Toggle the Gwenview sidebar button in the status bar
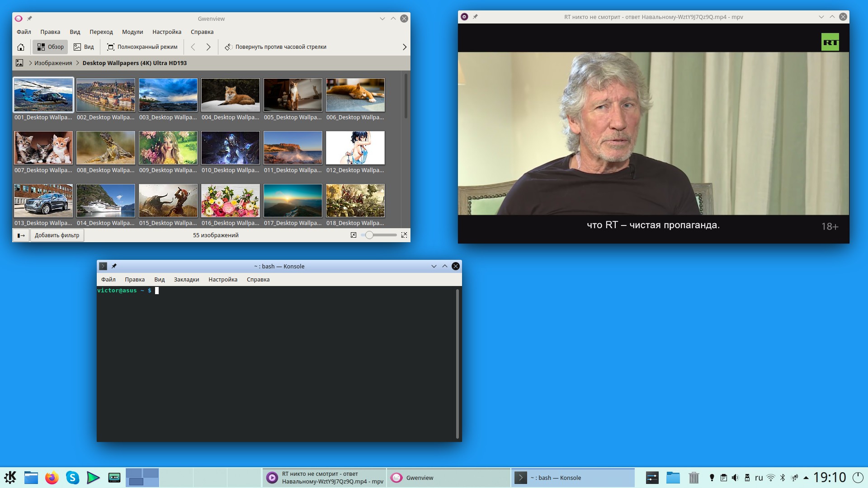868x488 pixels. pyautogui.click(x=21, y=235)
